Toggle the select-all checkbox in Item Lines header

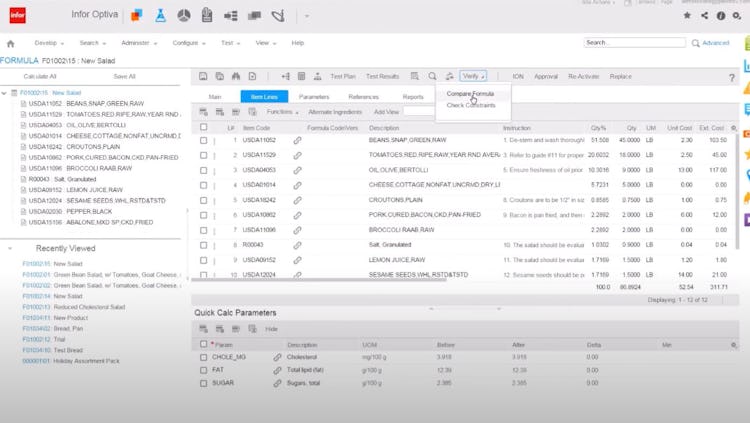[203, 127]
